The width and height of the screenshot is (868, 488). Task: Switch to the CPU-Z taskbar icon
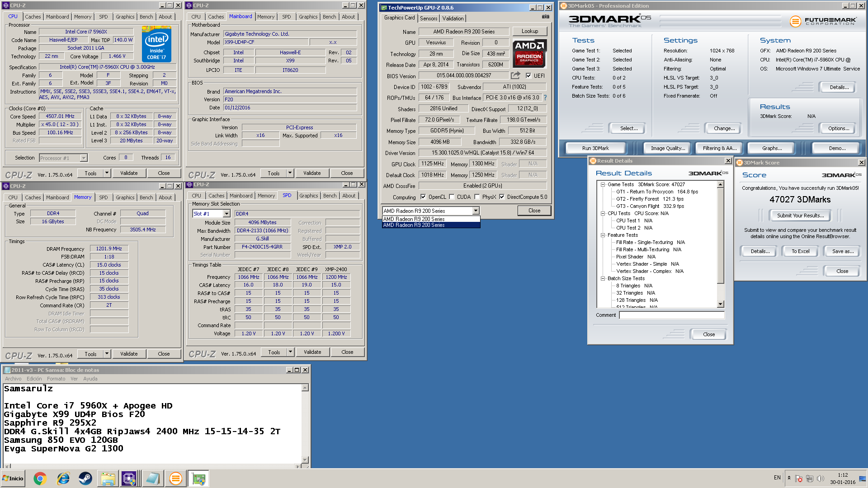point(129,479)
